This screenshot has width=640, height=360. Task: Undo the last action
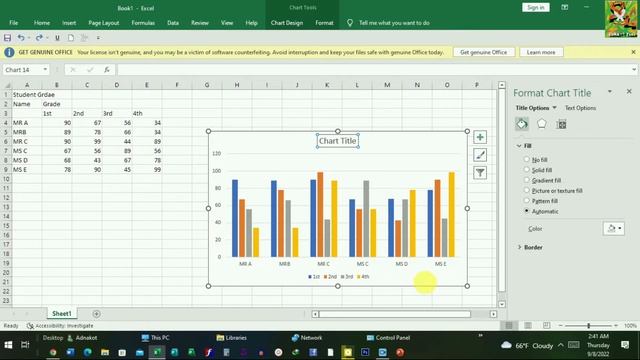click(21, 38)
